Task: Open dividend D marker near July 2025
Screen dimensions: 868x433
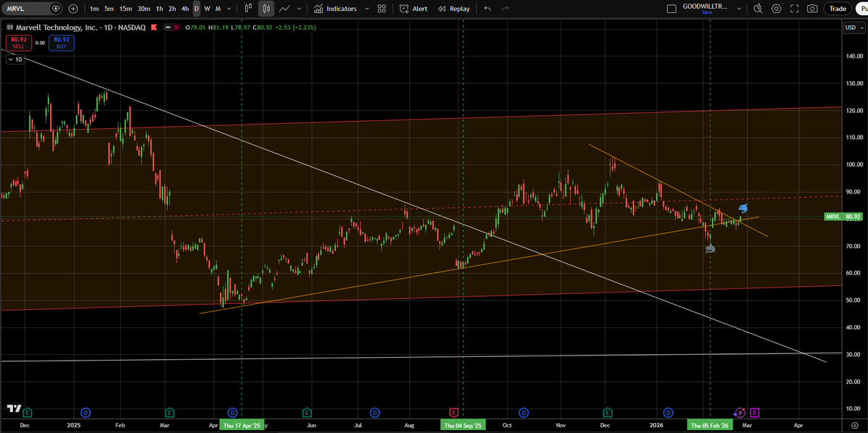Action: tap(375, 412)
